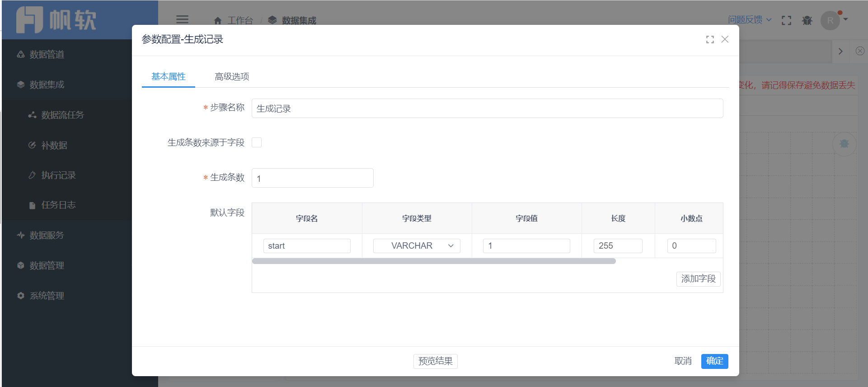
Task: Click the circled X icon at far right
Action: click(x=860, y=51)
